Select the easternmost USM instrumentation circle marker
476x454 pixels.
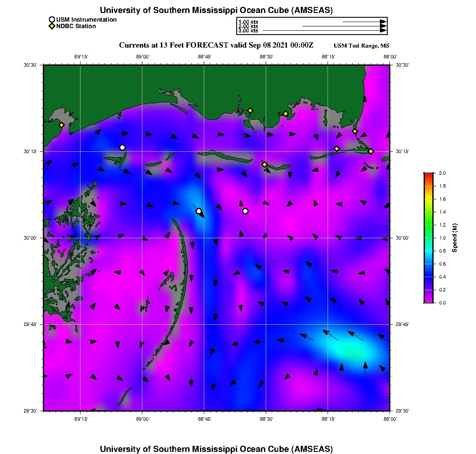click(x=245, y=211)
